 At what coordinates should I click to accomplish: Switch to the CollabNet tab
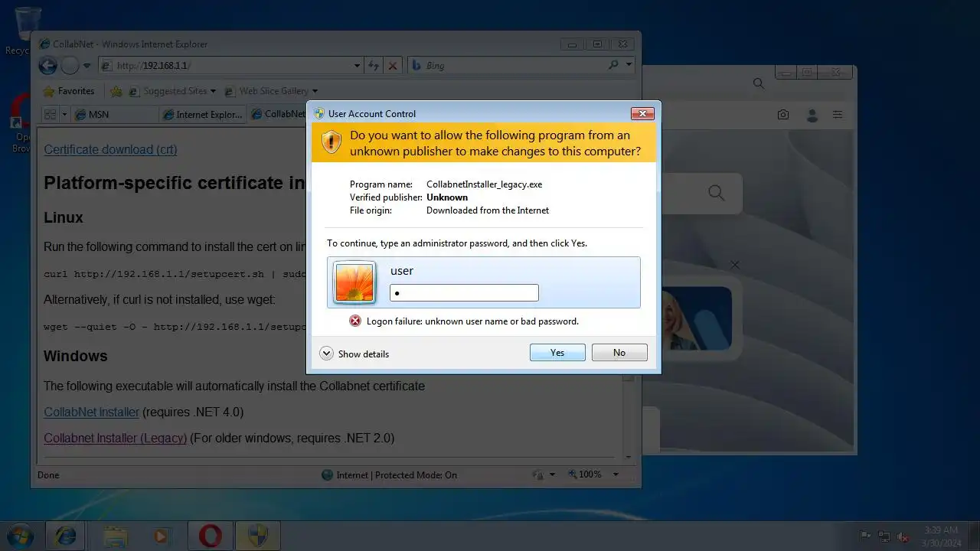[x=277, y=114]
